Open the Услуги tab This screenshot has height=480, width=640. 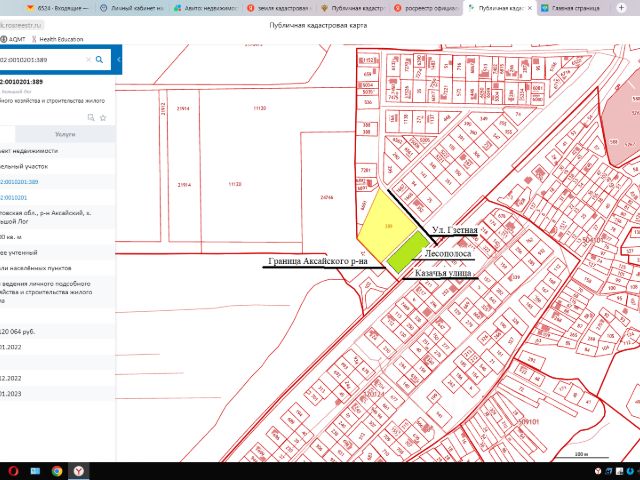(65, 133)
